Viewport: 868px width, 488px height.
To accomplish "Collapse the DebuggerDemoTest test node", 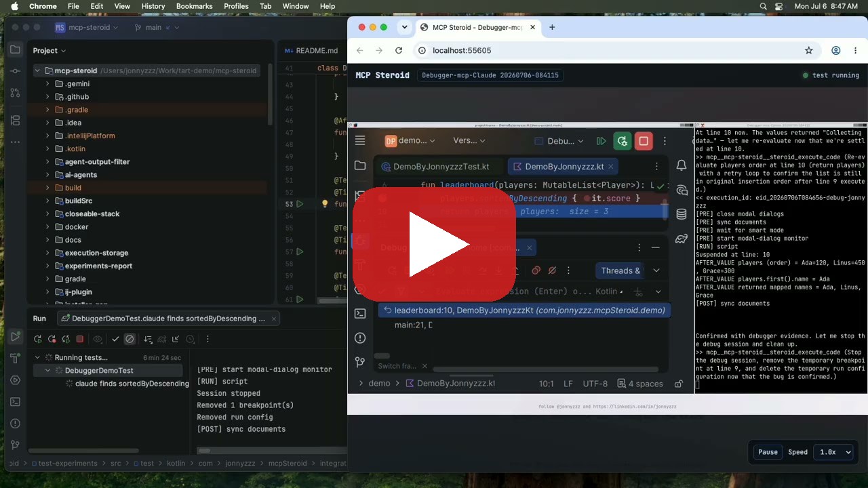I will 47,371.
